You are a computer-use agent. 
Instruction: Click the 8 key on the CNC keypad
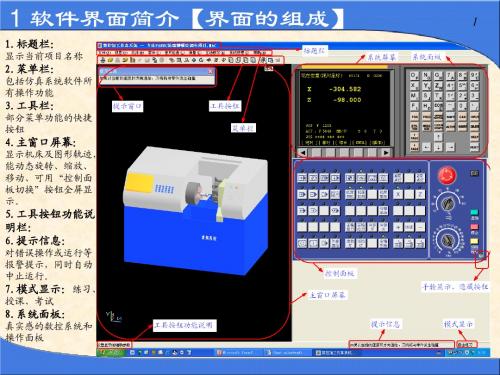[462, 75]
